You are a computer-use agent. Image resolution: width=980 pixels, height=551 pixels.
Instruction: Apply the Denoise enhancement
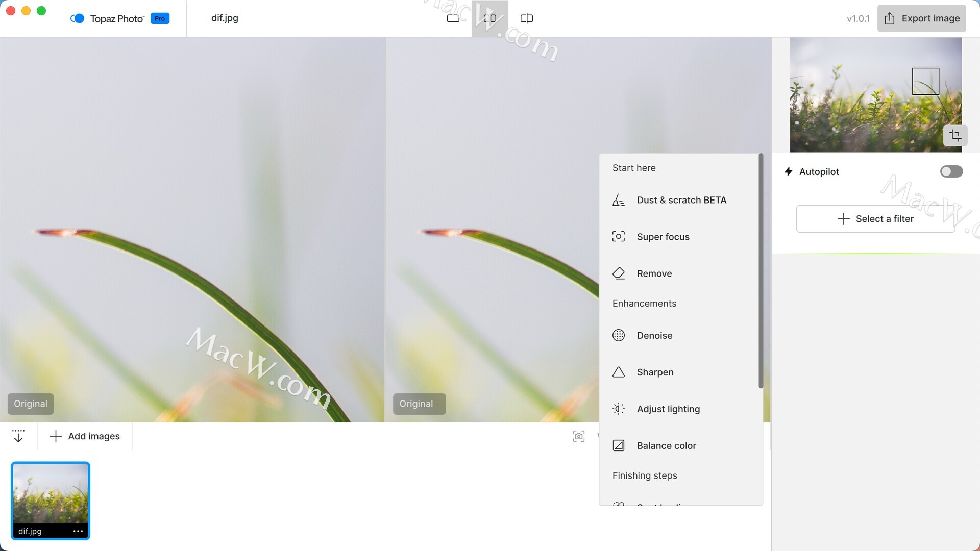654,335
